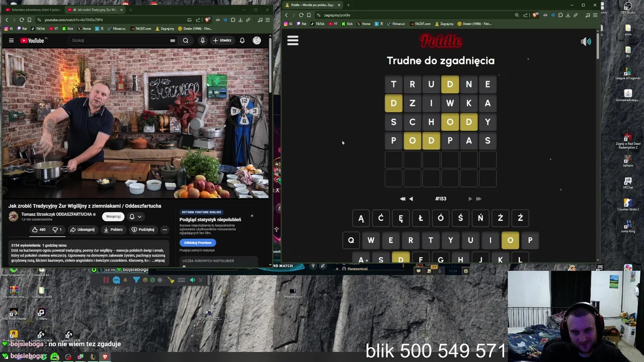Screen dimensions: 644x362
Task: Open Zagraj.my bookmark in Poldle window
Action: [445, 24]
